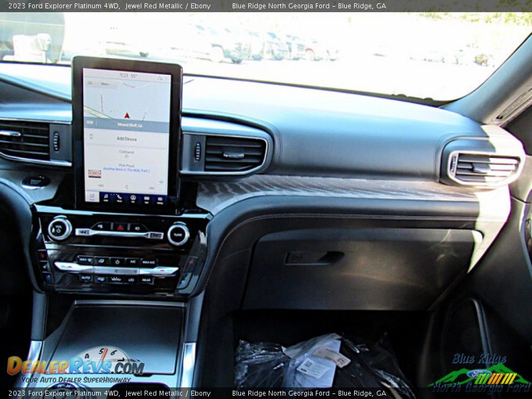Open the Settings tab in the bottom bar

[x=160, y=200]
